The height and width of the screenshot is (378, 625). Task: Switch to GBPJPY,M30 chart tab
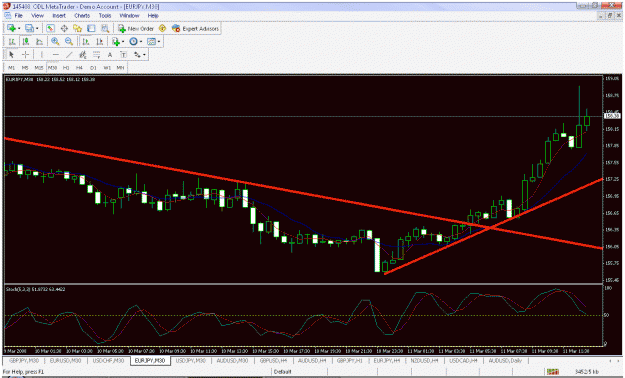tap(24, 360)
